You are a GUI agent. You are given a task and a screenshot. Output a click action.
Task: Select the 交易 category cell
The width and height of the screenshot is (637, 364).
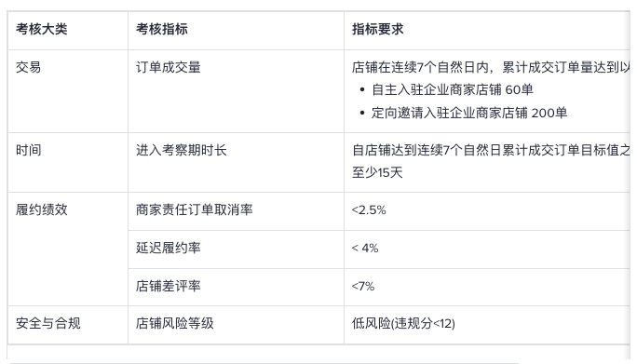[x=68, y=91]
